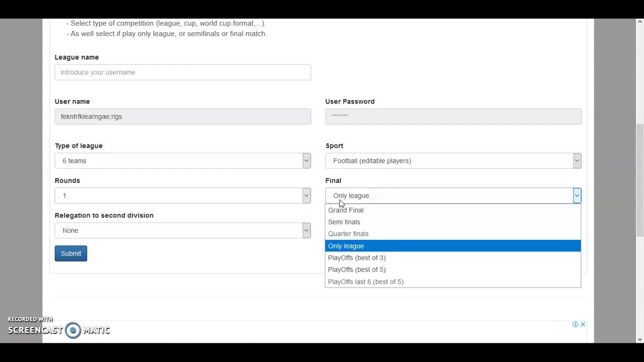
Task: Click the 'Final' label
Action: point(333,180)
